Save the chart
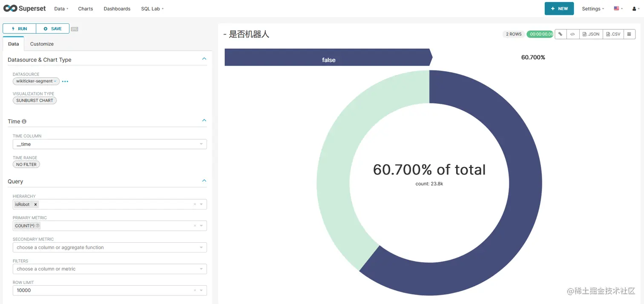Viewport: 644px width, 304px height. pyautogui.click(x=53, y=29)
